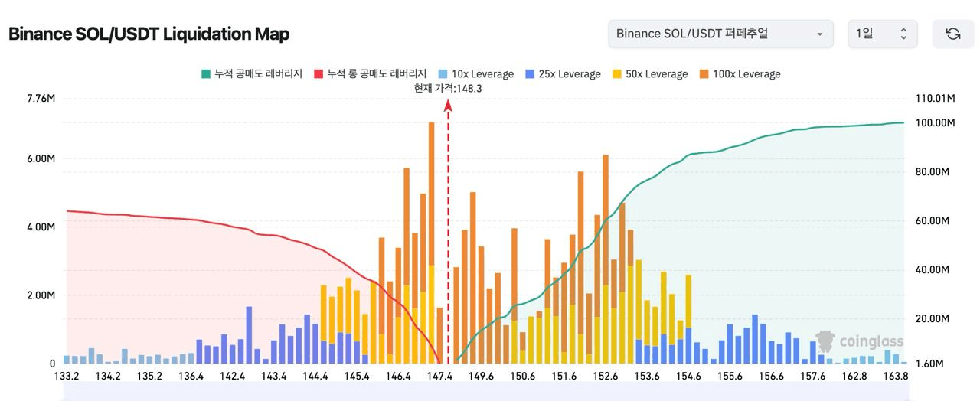Click the 151.6 price axis label
Image resolution: width=980 pixels, height=401 pixels.
pyautogui.click(x=564, y=376)
